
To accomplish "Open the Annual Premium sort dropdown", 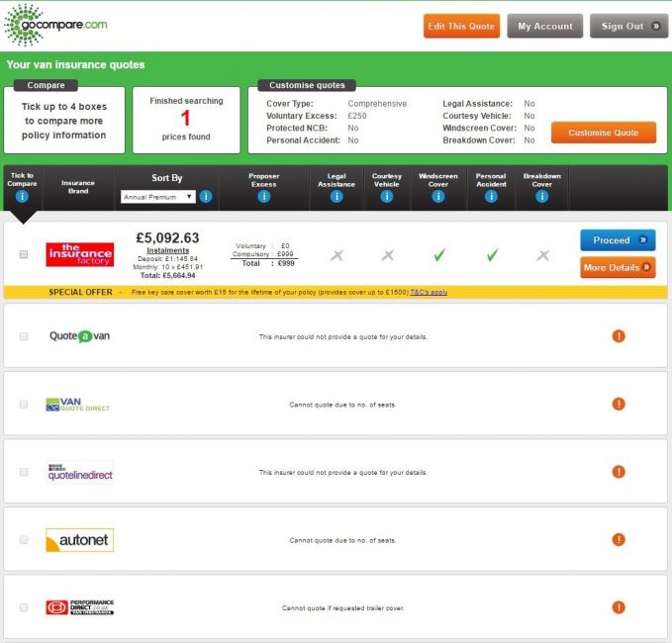I will 158,197.
